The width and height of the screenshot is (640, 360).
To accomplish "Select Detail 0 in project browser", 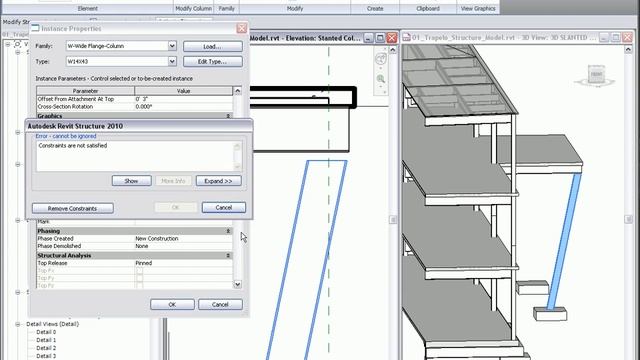I will point(46,332).
